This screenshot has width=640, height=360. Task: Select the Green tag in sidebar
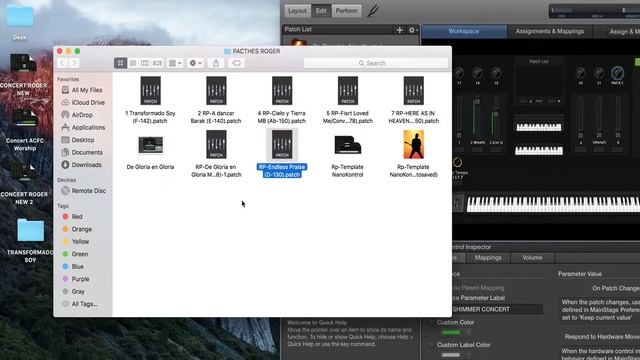click(75, 254)
